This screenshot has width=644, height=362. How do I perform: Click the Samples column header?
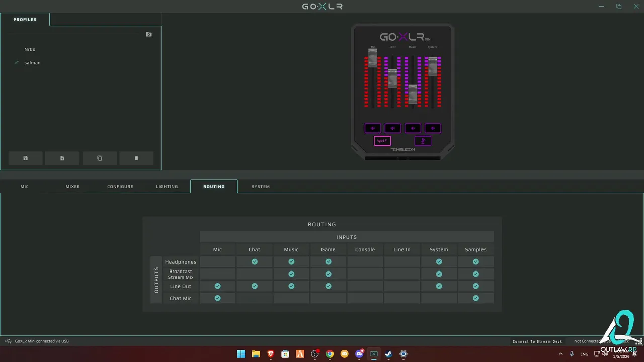click(476, 249)
